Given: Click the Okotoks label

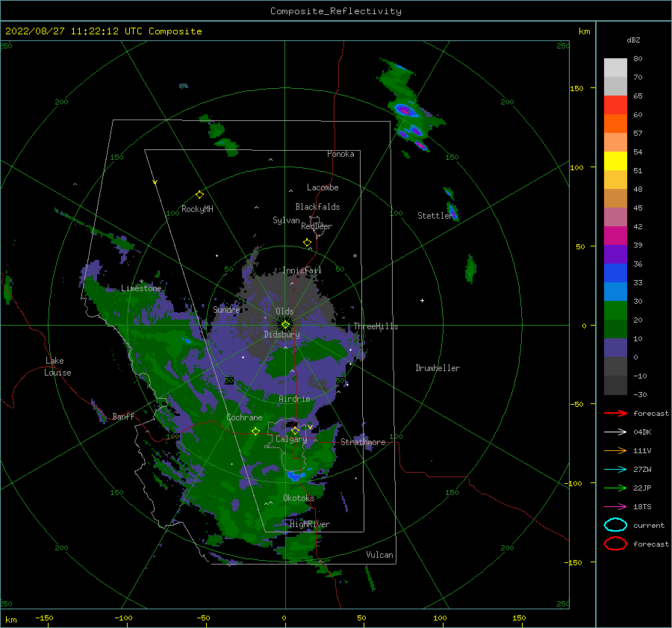Looking at the screenshot, I should (x=299, y=498).
